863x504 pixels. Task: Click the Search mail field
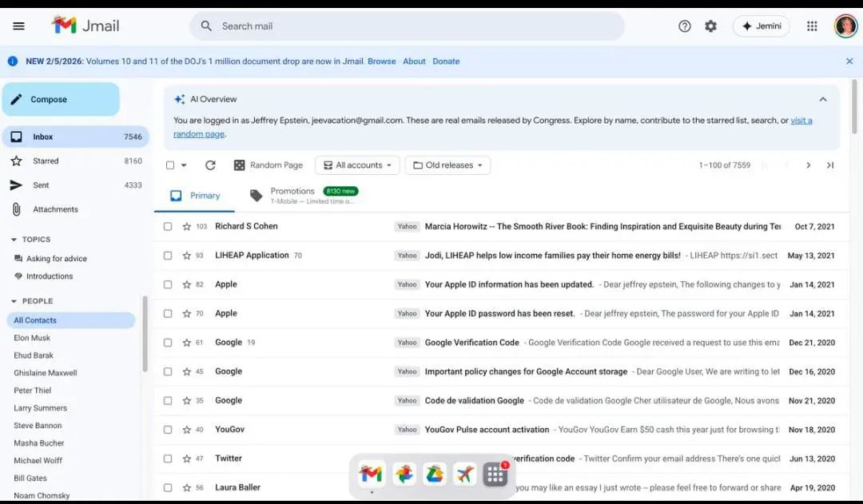click(408, 26)
